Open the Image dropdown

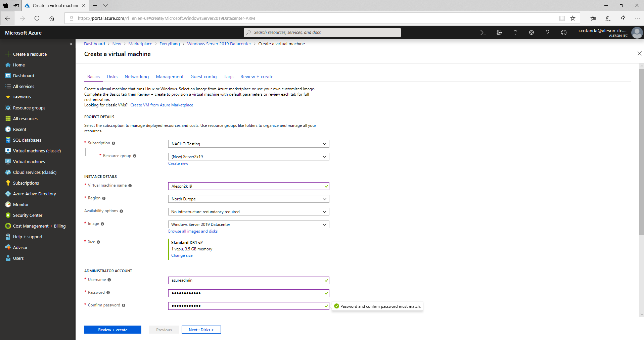pos(248,225)
